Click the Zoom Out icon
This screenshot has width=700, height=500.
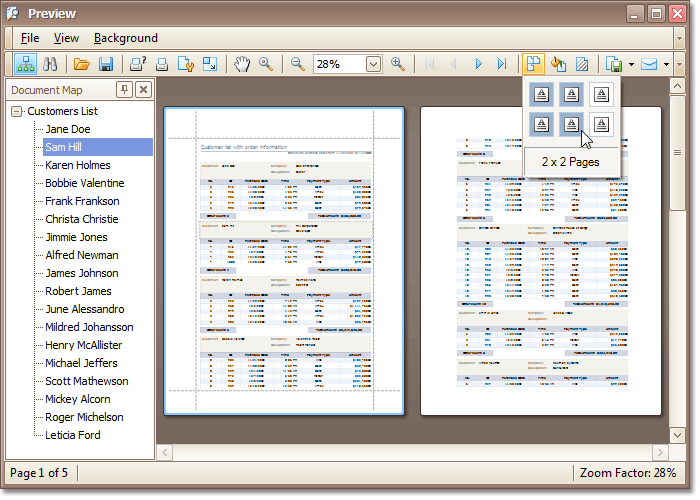pyautogui.click(x=297, y=64)
